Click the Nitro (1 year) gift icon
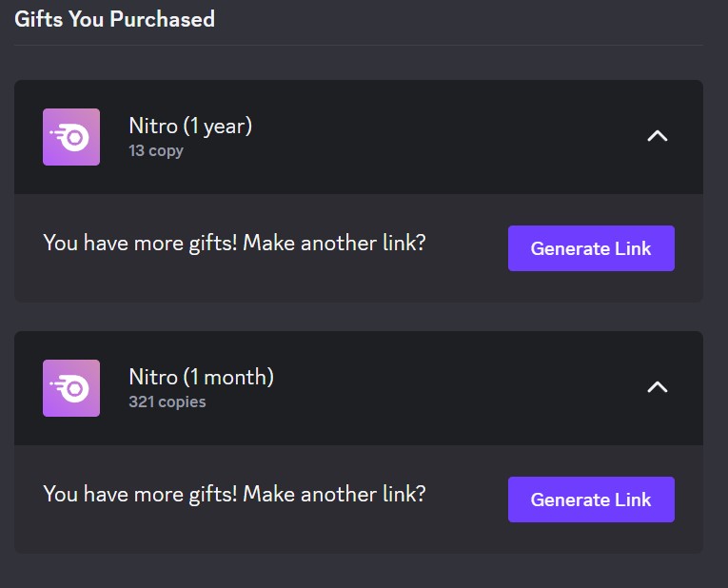This screenshot has width=728, height=588. [x=71, y=137]
